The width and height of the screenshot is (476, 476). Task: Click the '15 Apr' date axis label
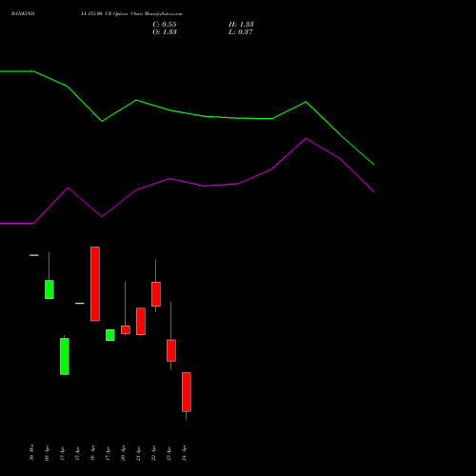pos(77,453)
